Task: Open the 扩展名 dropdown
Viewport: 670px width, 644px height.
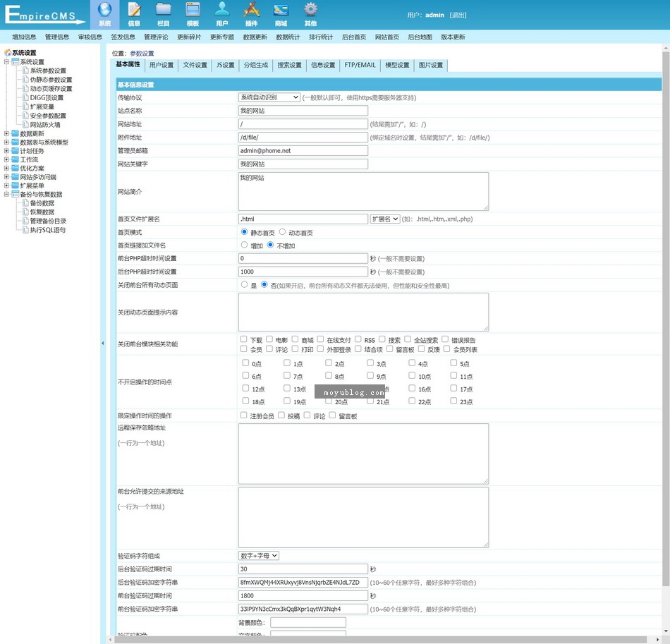Action: 385,219
